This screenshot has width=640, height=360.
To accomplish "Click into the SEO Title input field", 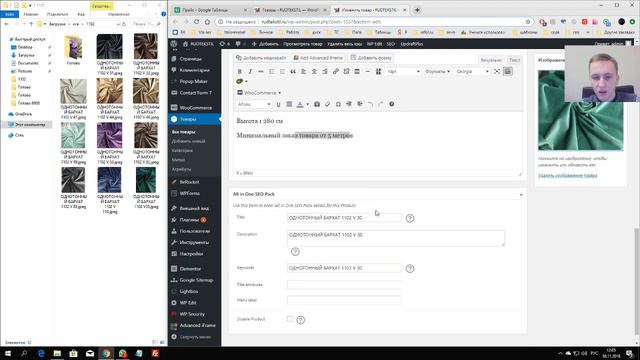I will coord(344,218).
